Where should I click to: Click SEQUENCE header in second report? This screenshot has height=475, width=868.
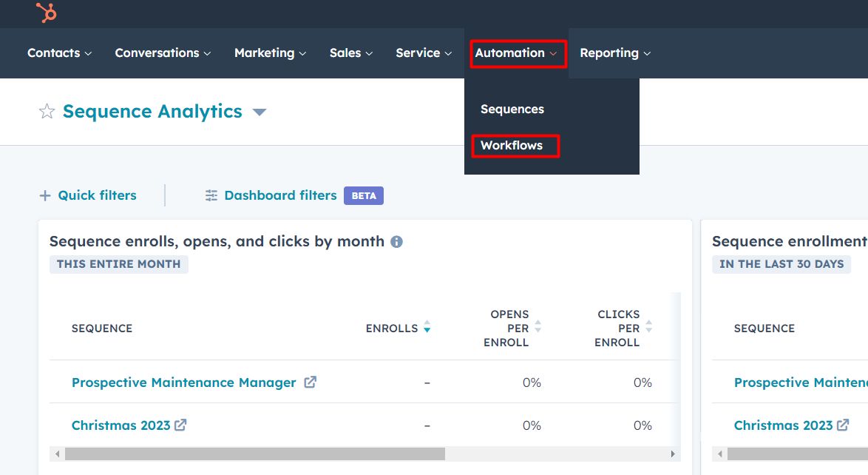pos(764,328)
